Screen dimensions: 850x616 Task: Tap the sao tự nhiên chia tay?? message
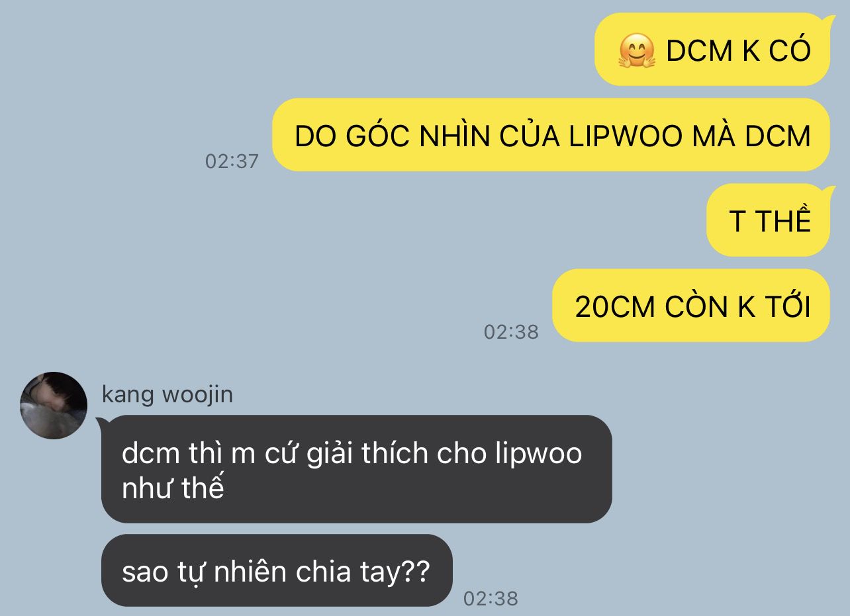(277, 570)
